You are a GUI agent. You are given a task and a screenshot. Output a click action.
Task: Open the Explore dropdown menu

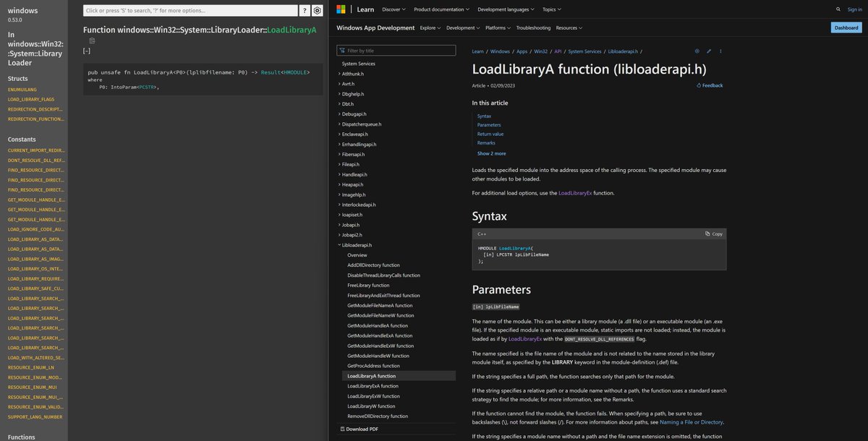430,27
